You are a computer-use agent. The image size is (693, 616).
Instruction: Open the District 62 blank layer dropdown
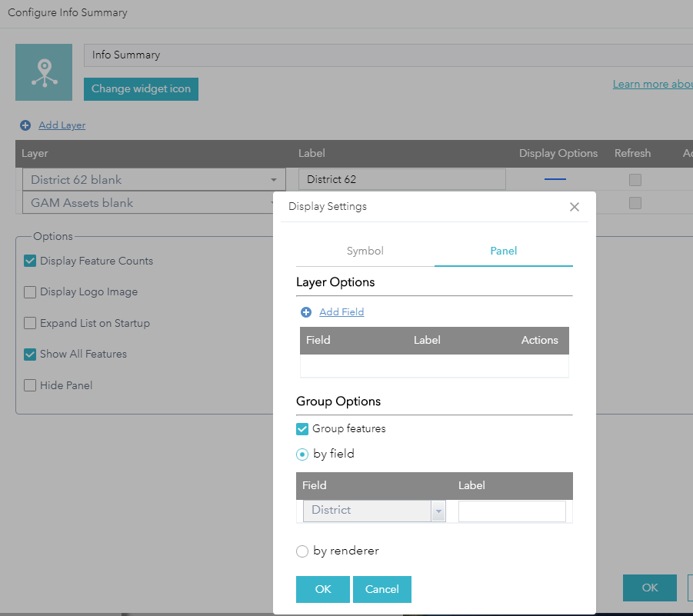click(x=154, y=179)
